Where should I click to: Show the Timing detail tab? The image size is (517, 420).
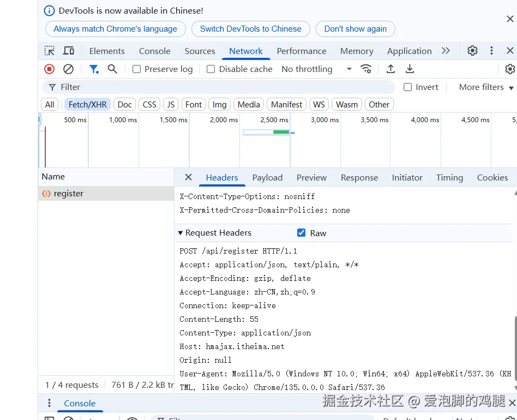point(450,178)
